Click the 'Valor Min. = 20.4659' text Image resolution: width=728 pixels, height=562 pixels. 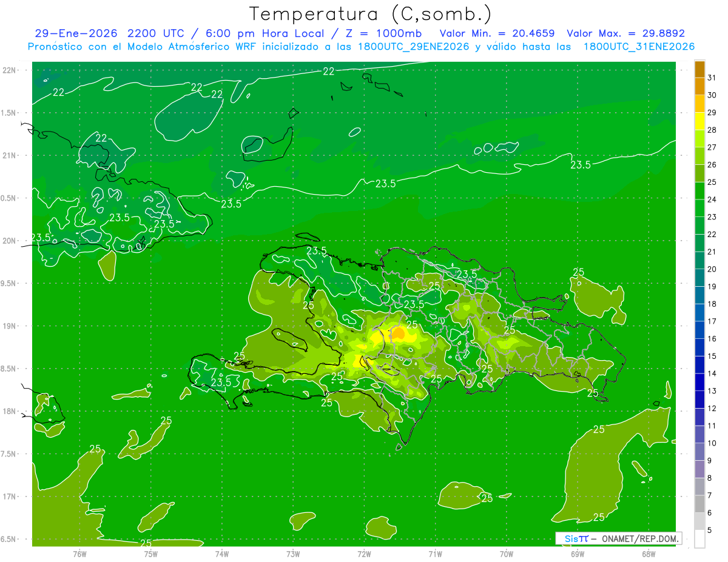[497, 33]
